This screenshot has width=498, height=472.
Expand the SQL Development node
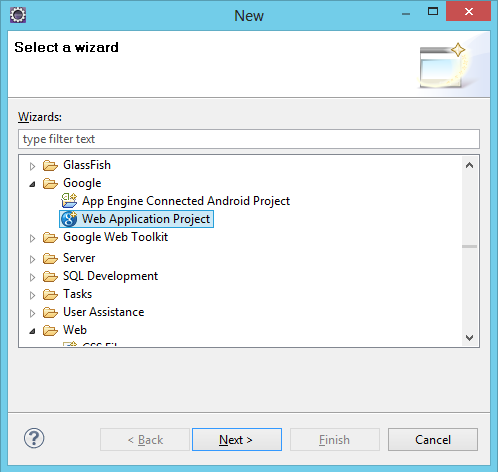coord(32,277)
